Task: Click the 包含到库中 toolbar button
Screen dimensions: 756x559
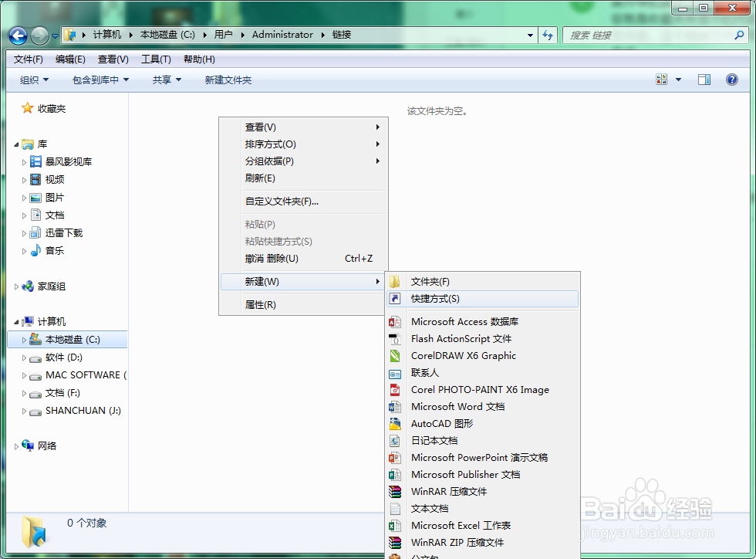Action: (101, 80)
